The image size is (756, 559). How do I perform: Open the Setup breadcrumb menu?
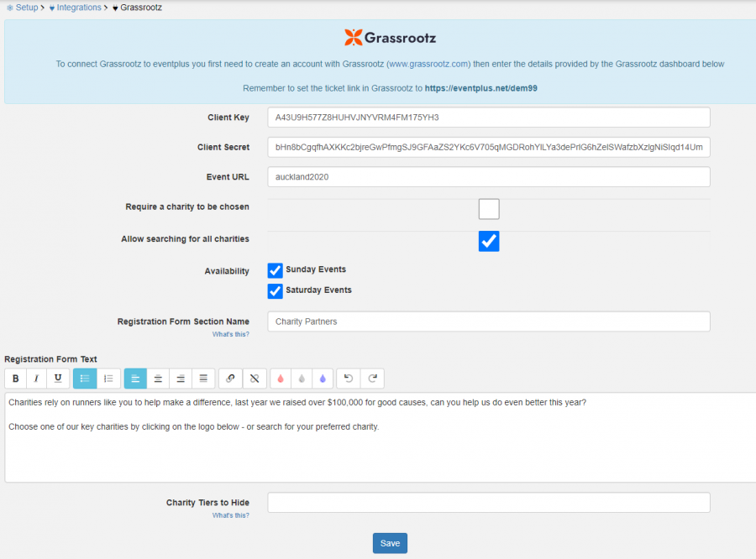[x=25, y=7]
